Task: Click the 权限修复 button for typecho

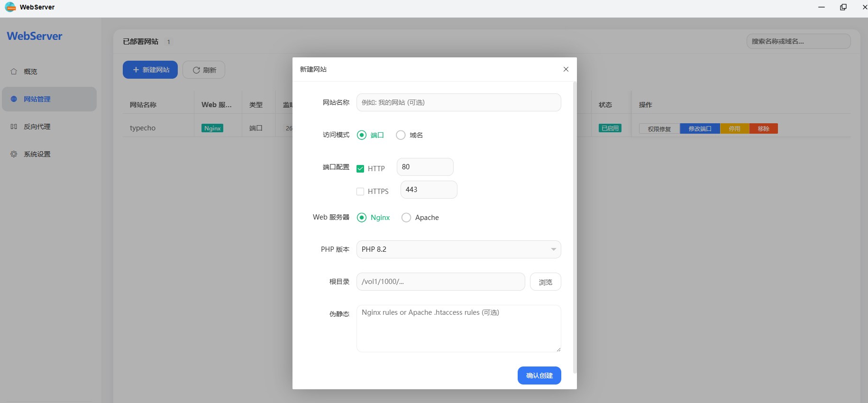Action: [659, 128]
